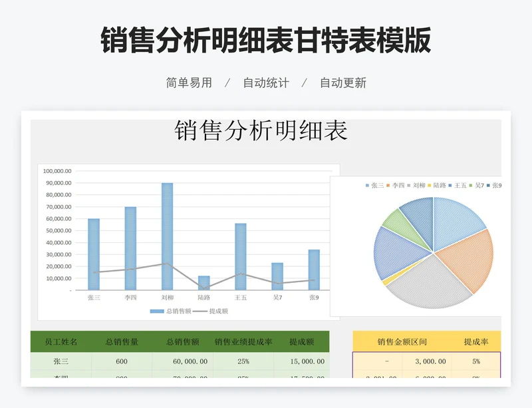Viewport: 532px width, 408px height.
Task: Click the 提成额 line legend entry
Action: click(x=210, y=311)
